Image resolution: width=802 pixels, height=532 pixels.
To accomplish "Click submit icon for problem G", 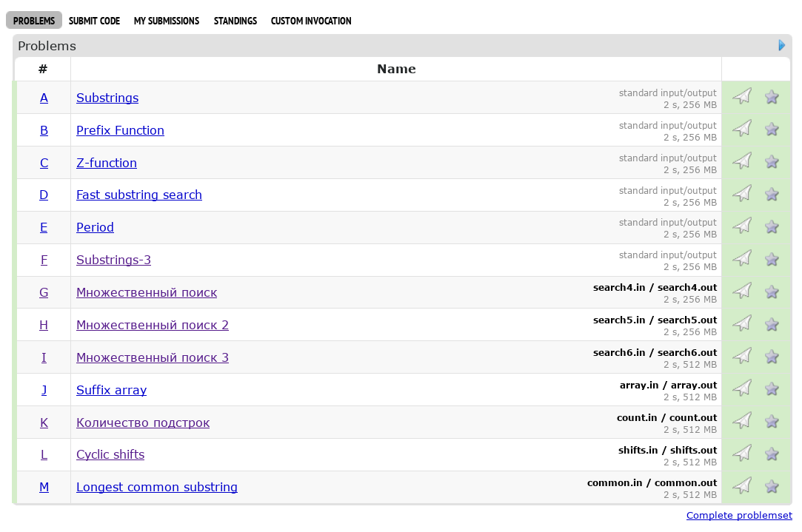I will (741, 292).
